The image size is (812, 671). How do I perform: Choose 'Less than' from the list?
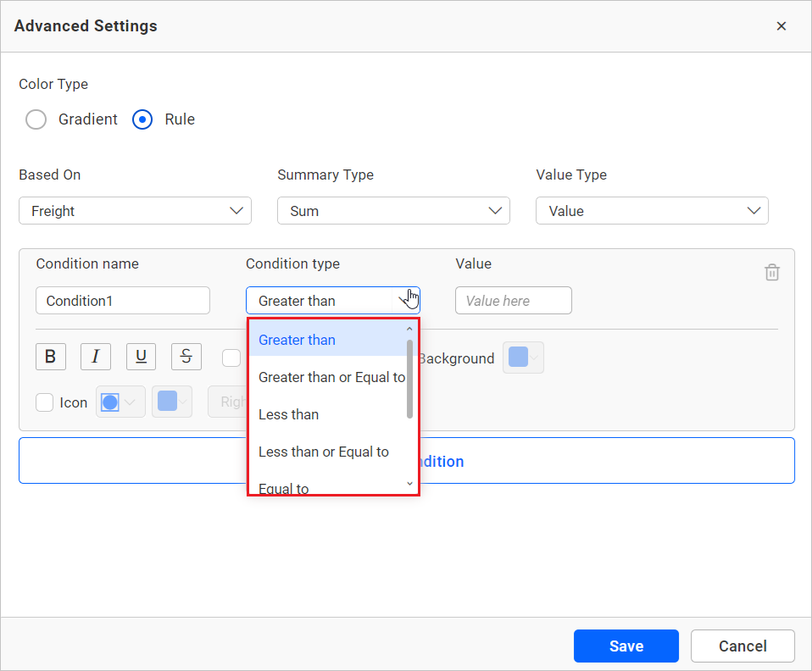(x=289, y=414)
